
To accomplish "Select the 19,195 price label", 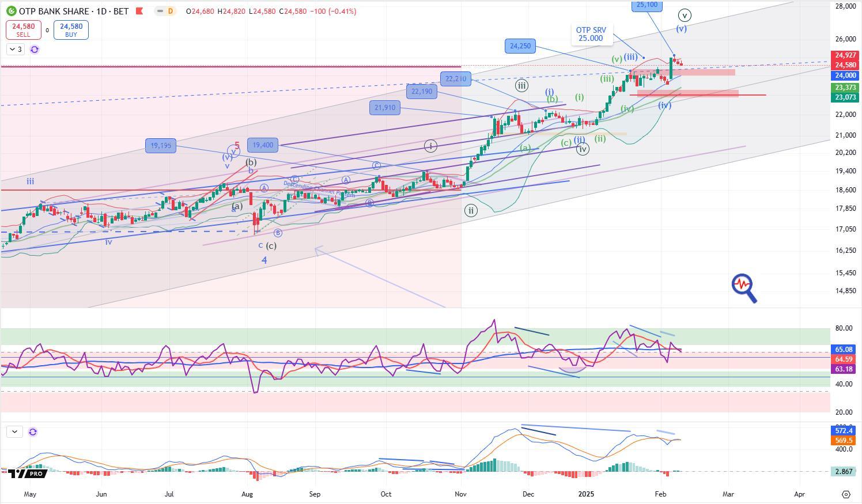I will 161,146.
